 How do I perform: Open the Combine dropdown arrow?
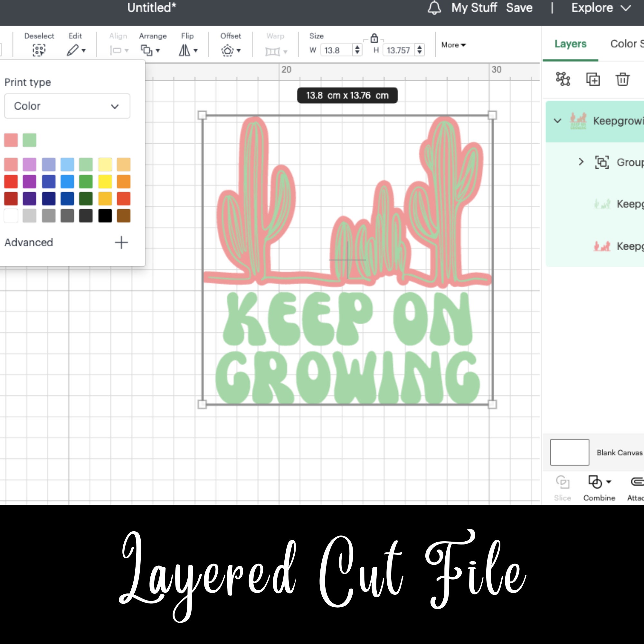tap(610, 481)
